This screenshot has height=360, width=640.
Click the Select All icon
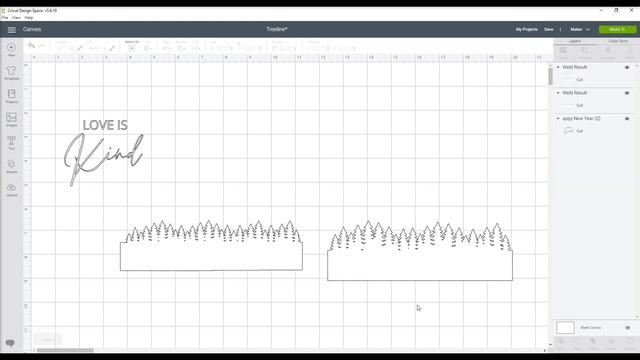click(x=131, y=47)
